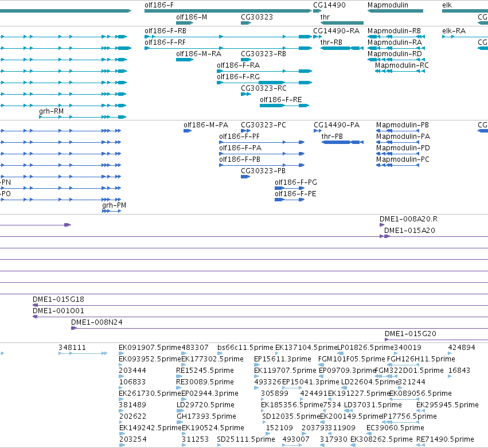
Task: Select transcript grh-RM
Action: (x=83, y=117)
